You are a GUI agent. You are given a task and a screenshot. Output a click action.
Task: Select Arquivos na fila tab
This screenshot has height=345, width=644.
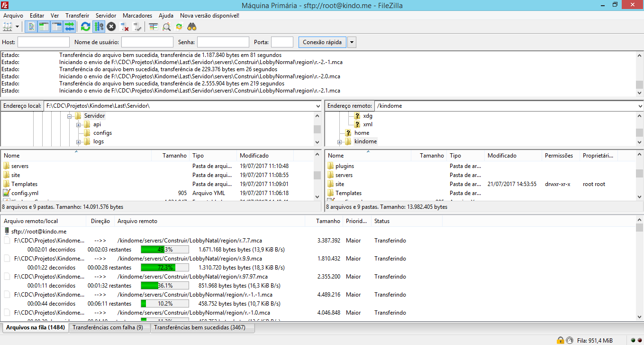36,327
